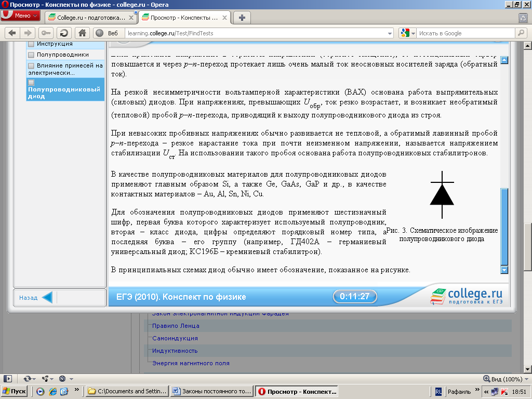The image size is (532, 399).
Task: Switch to College.ru - подготовка tab
Action: coord(91,18)
